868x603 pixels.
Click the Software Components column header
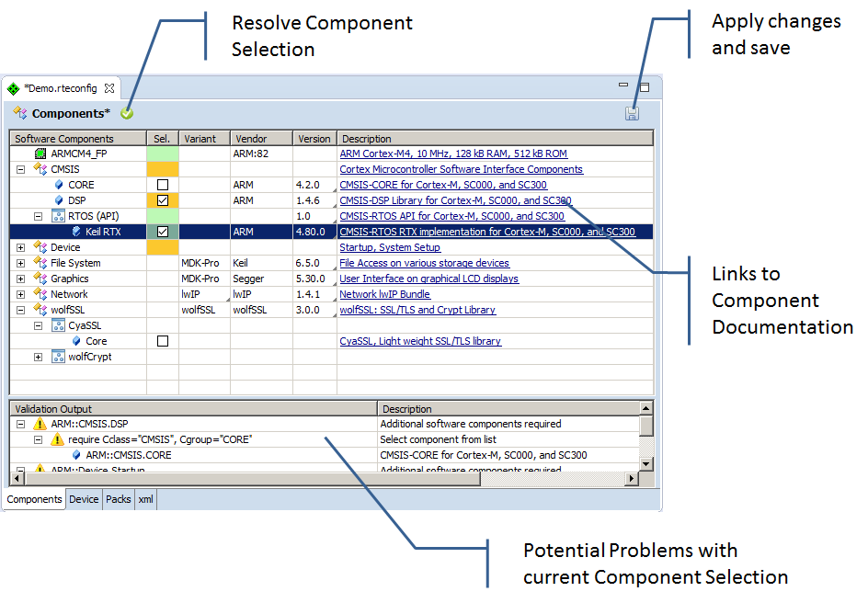click(78, 138)
